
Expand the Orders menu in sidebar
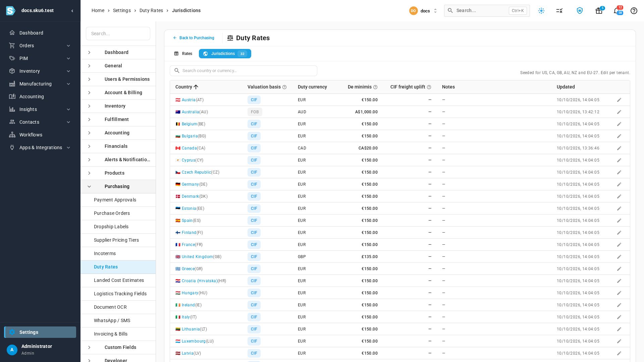pos(68,46)
